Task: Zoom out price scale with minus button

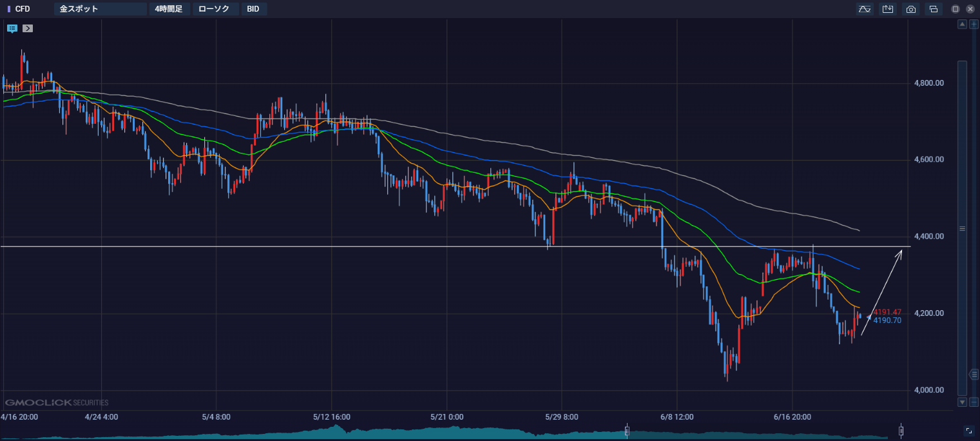Action: point(974,402)
